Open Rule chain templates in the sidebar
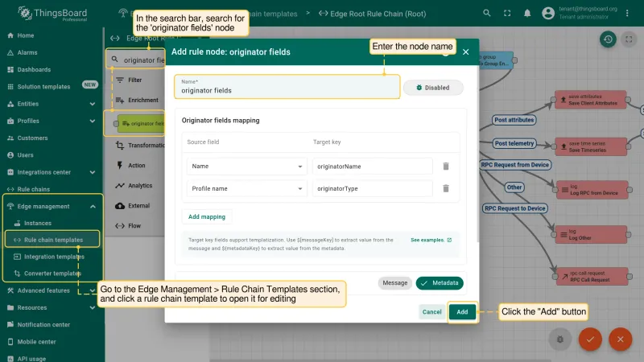This screenshot has height=362, width=644. (x=52, y=240)
